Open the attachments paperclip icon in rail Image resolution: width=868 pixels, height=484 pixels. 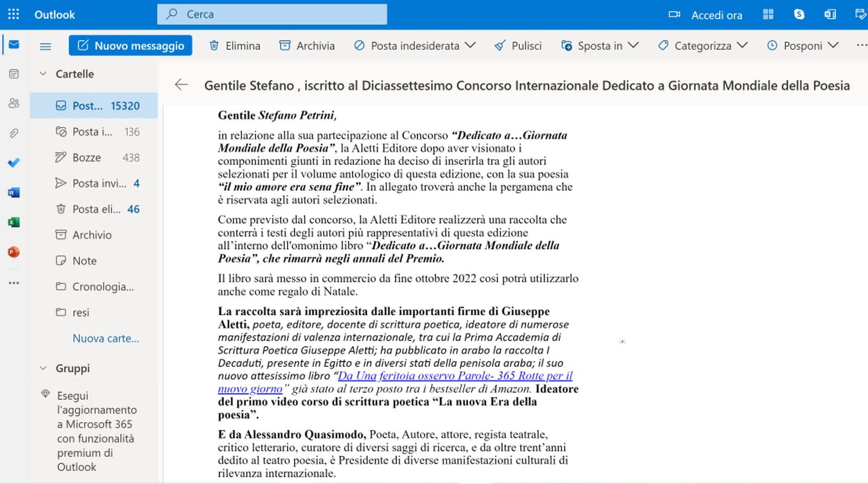(14, 133)
